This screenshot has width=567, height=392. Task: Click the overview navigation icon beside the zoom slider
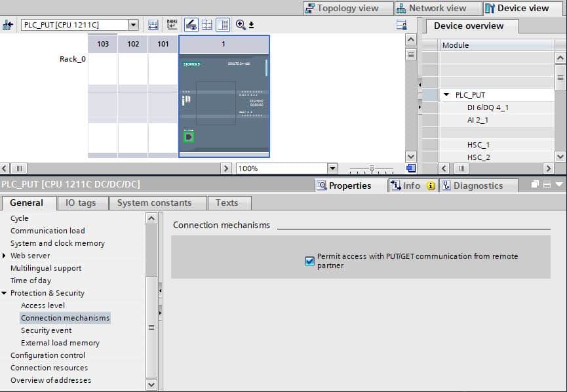[411, 168]
